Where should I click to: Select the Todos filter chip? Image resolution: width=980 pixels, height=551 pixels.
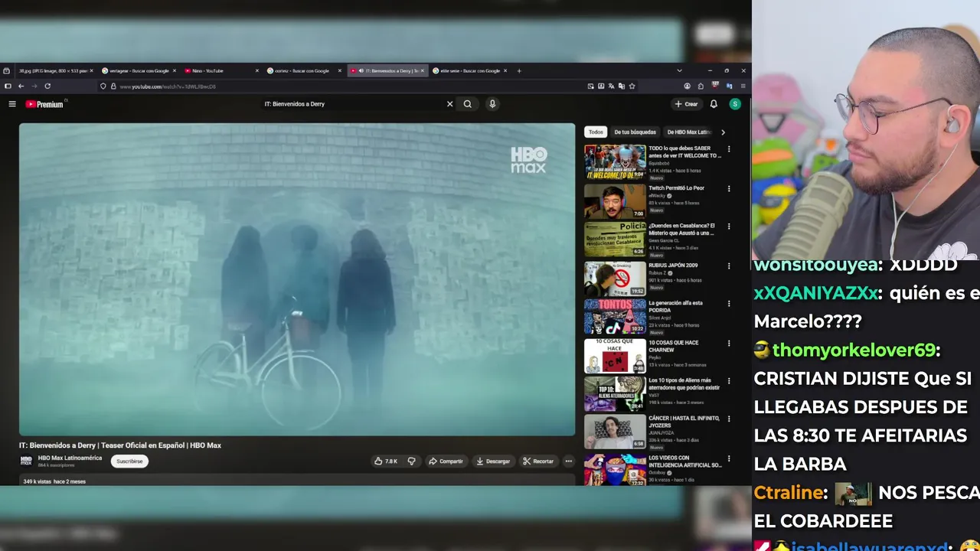coord(596,132)
